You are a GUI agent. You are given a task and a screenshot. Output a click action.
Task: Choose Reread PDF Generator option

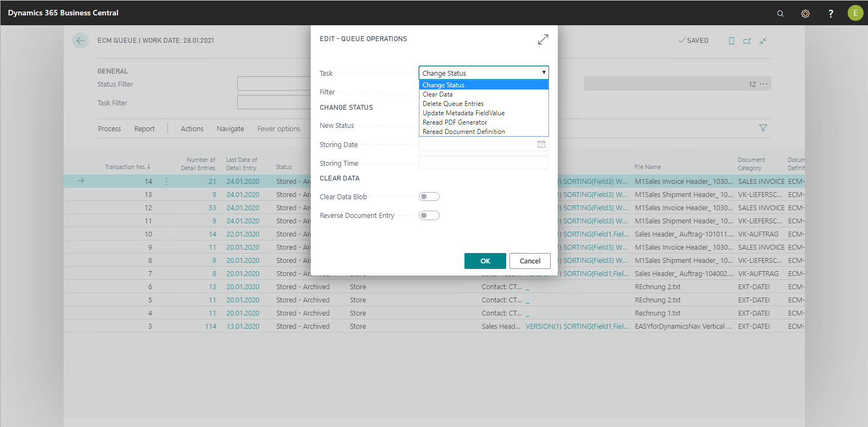pos(455,122)
